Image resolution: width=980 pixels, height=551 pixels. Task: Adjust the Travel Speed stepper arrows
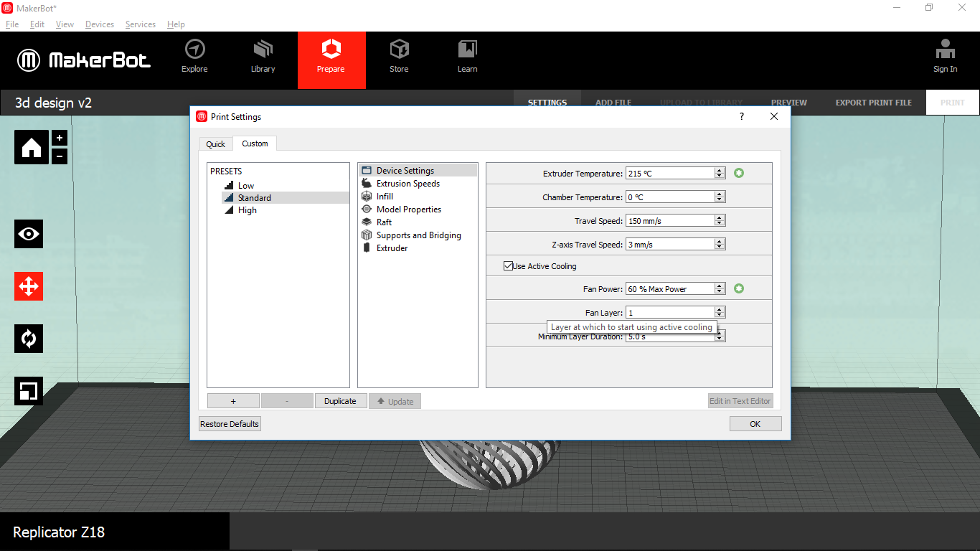coord(720,220)
